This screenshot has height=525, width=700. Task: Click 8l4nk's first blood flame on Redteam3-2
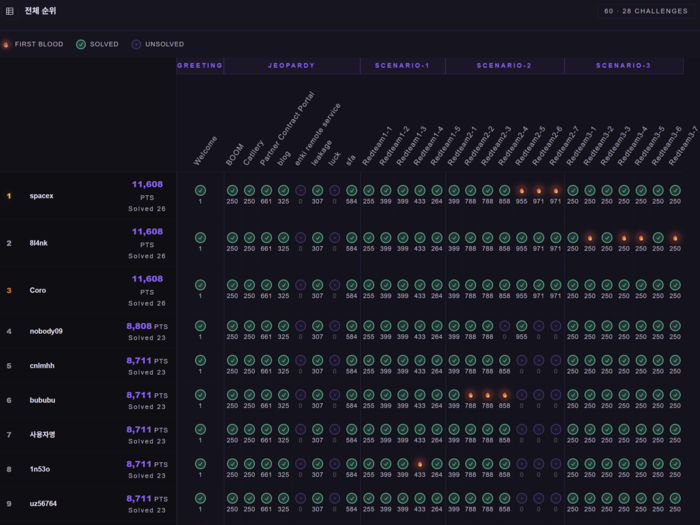pyautogui.click(x=590, y=238)
